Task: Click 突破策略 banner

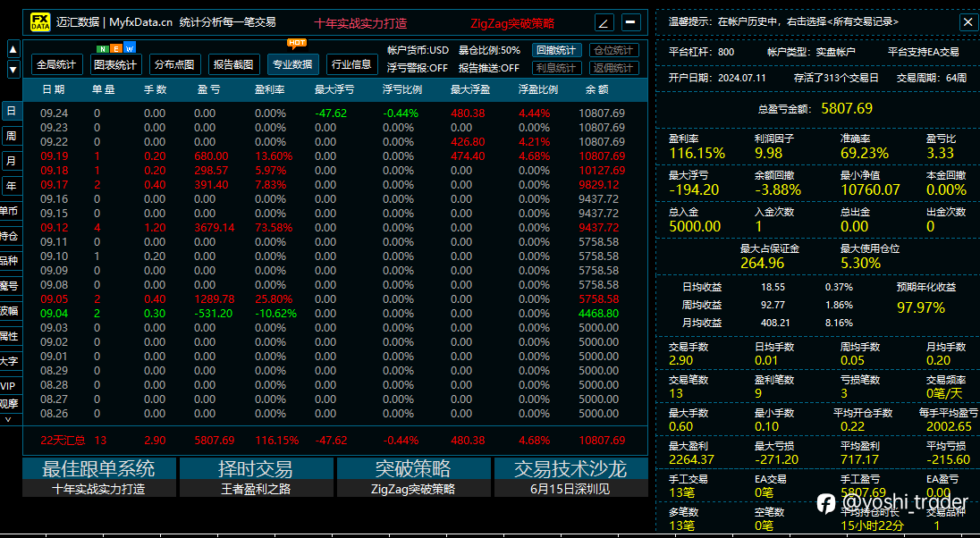Action: click(413, 476)
